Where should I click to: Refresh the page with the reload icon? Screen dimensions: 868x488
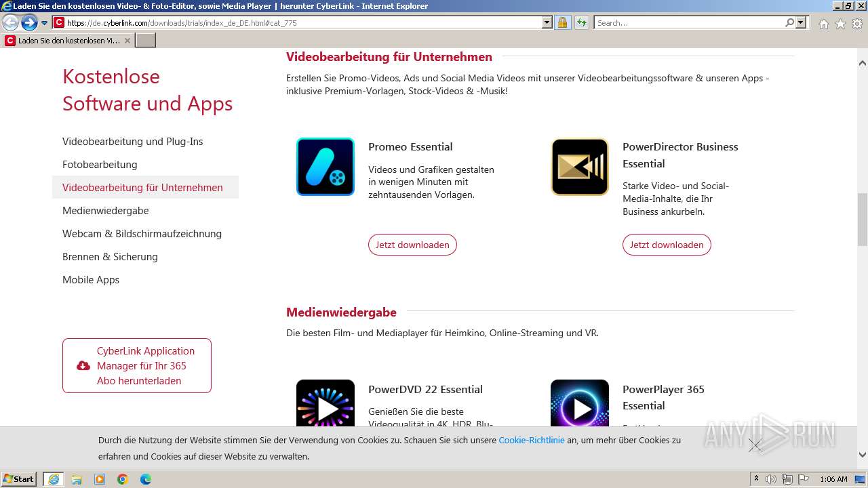582,22
